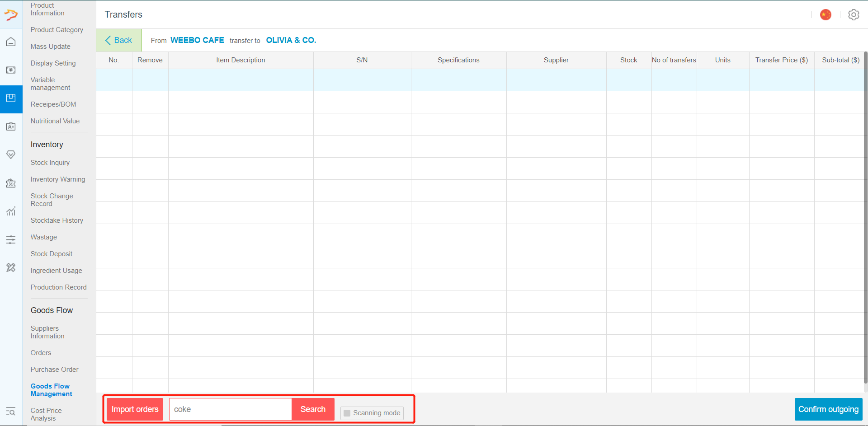The height and width of the screenshot is (426, 868).
Task: Open the chart analytics icon in rail
Action: 11,211
